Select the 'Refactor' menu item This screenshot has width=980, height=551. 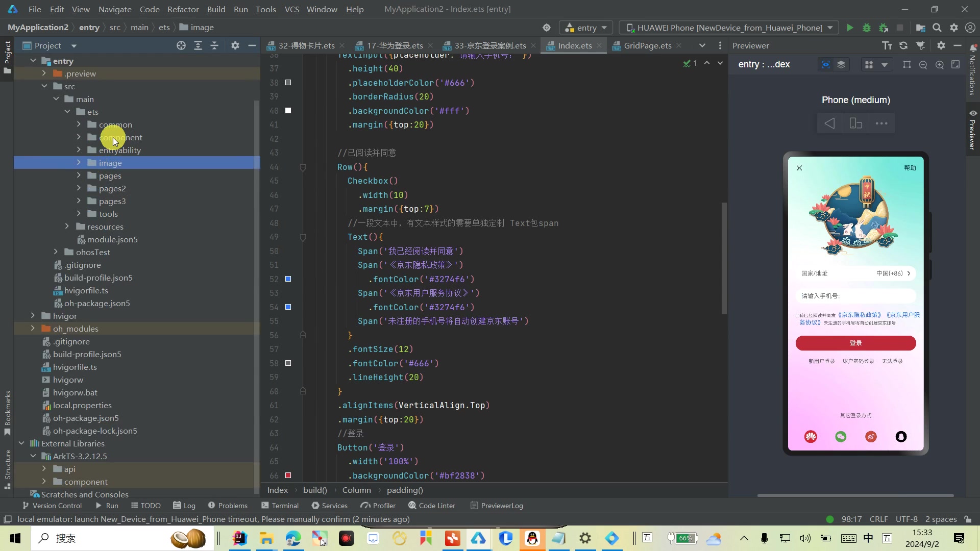point(183,9)
